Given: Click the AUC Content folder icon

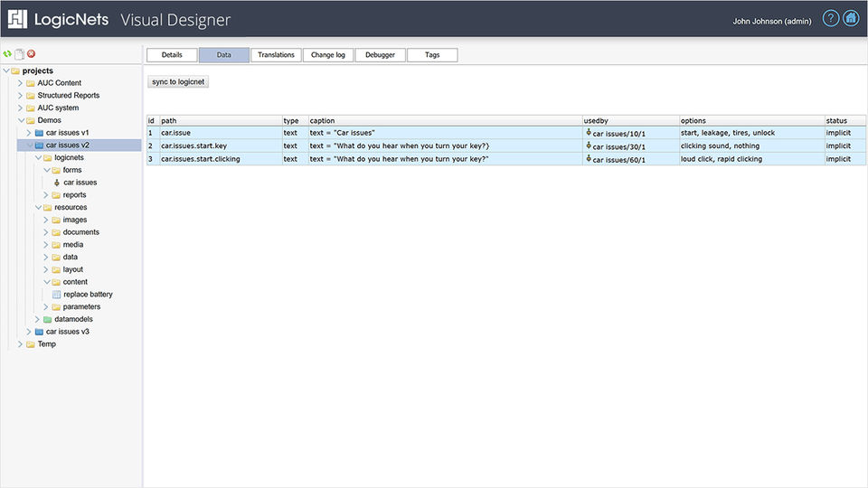Looking at the screenshot, I should point(31,83).
